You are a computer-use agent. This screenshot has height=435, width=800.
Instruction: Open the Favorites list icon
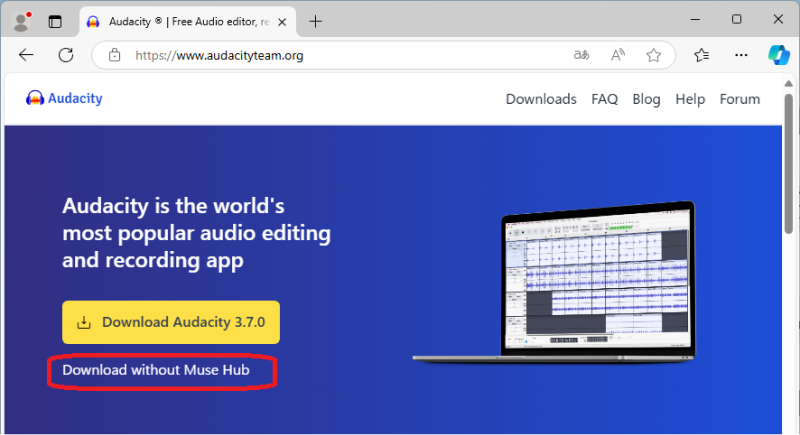tap(702, 55)
